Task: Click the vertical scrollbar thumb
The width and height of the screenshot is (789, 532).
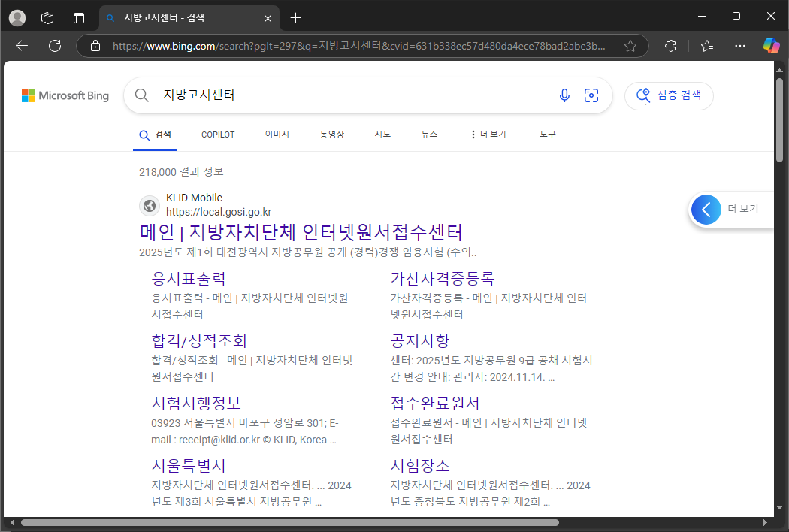Action: (x=779, y=119)
